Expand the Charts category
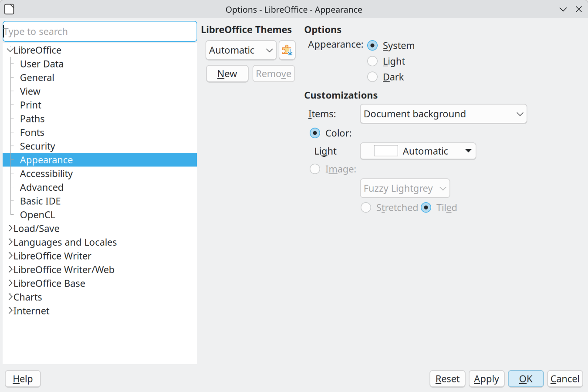 tap(10, 297)
